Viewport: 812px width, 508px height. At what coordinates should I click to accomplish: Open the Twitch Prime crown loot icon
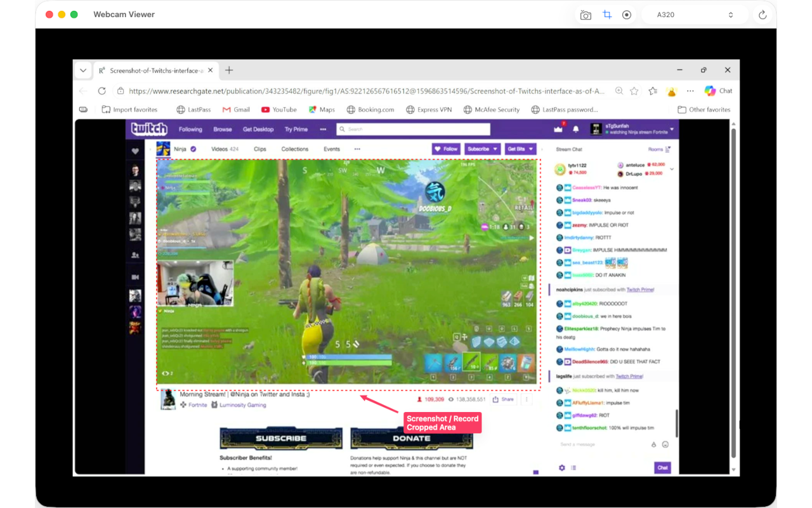pyautogui.click(x=558, y=129)
